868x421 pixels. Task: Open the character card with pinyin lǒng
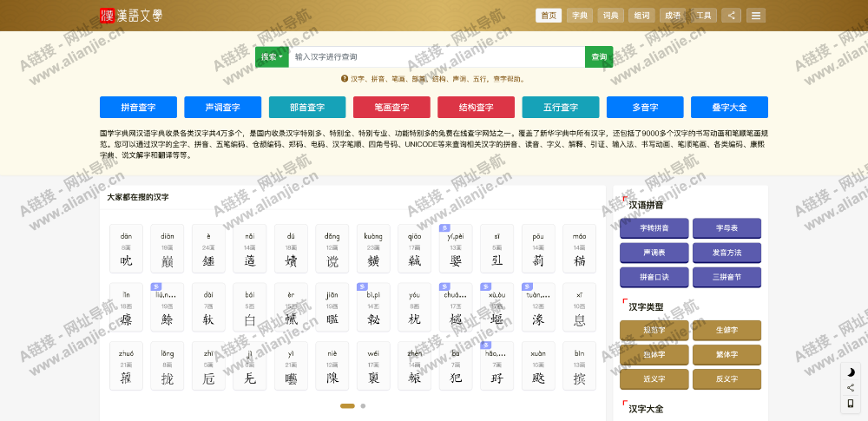pos(168,366)
